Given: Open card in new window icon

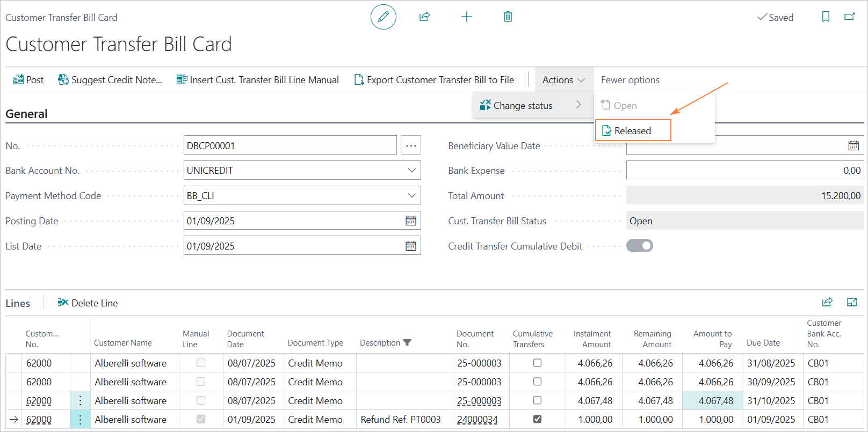Looking at the screenshot, I should point(849,17).
